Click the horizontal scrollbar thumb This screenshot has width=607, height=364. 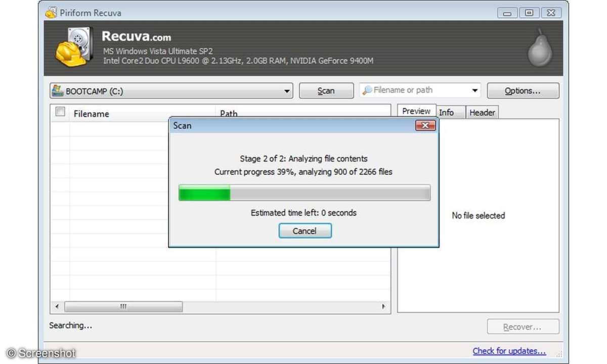click(x=123, y=307)
